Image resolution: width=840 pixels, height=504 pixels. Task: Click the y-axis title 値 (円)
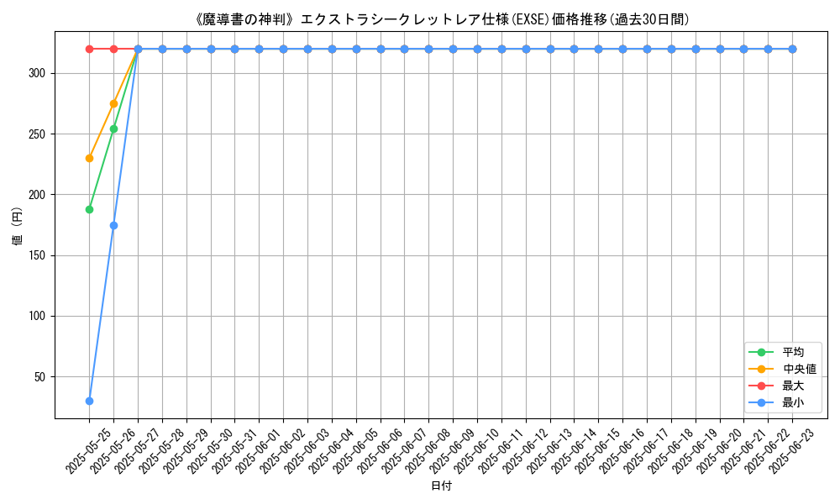tap(17, 225)
